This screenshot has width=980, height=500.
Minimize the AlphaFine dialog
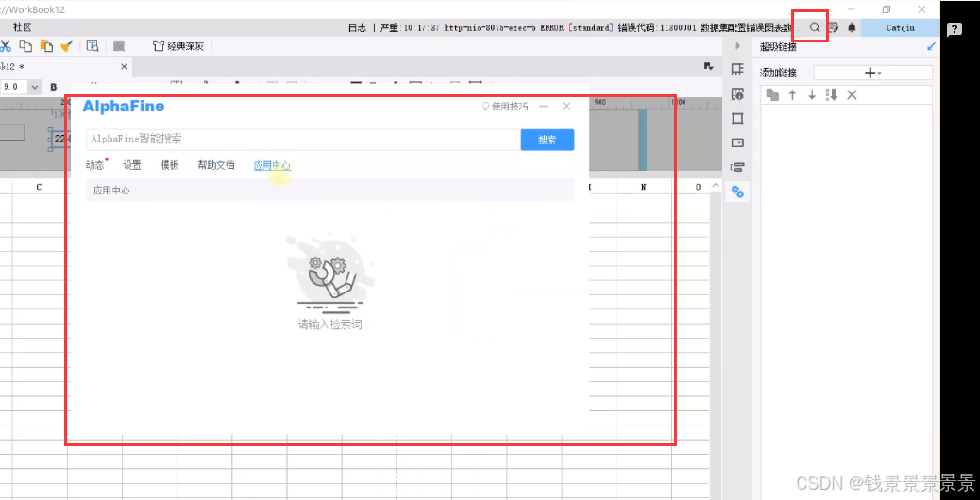[x=544, y=107]
